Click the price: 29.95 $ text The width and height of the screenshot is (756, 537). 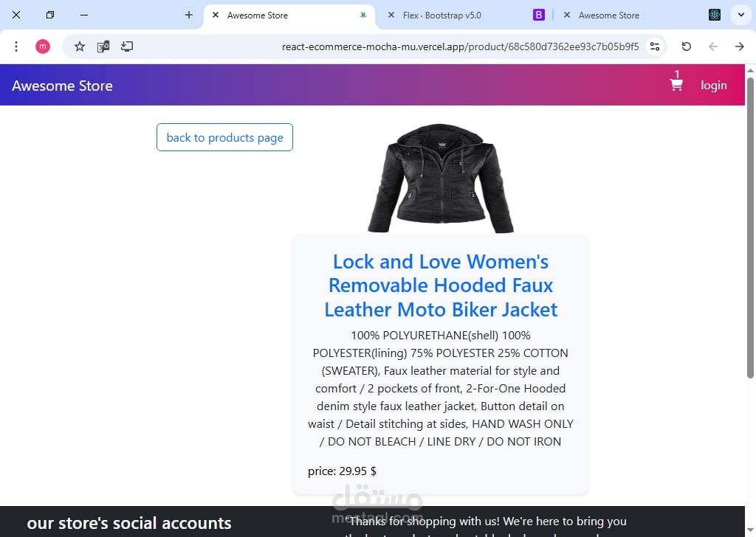coord(342,471)
